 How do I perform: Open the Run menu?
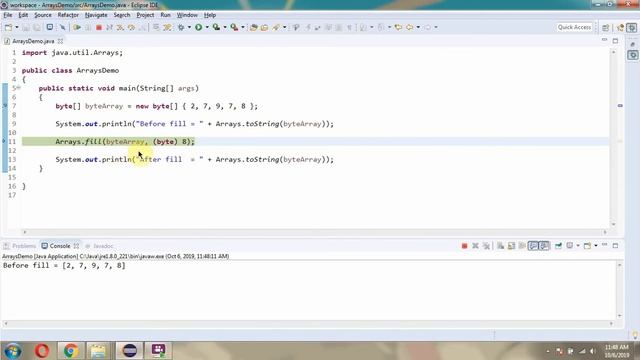click(165, 15)
